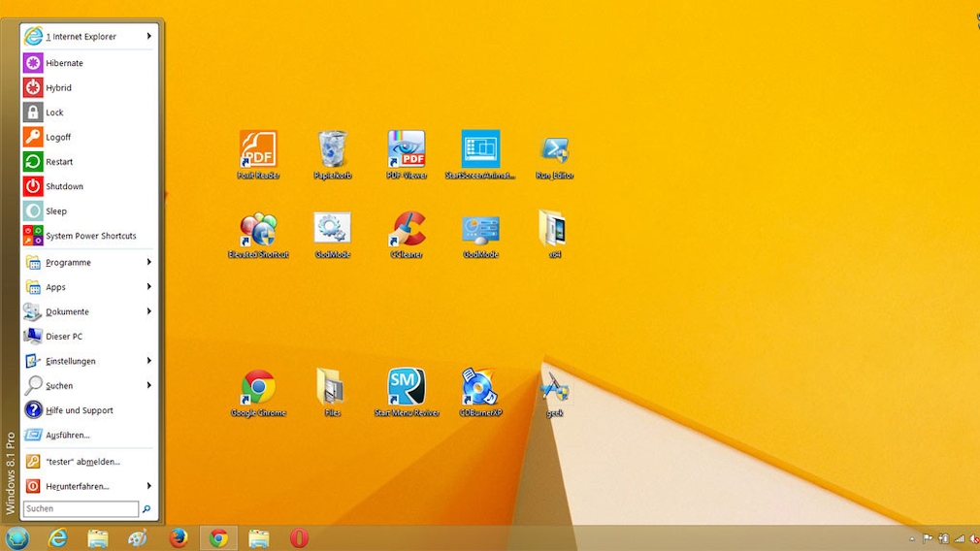Select the geek desktop icon
Image resolution: width=980 pixels, height=551 pixels.
(554, 394)
